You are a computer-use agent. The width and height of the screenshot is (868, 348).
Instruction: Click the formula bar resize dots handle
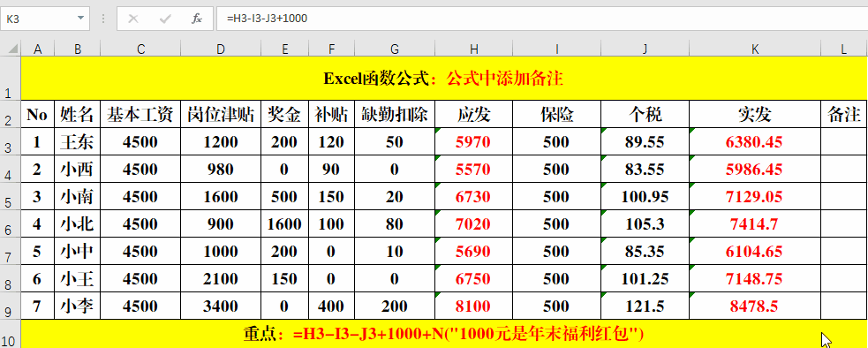point(103,19)
